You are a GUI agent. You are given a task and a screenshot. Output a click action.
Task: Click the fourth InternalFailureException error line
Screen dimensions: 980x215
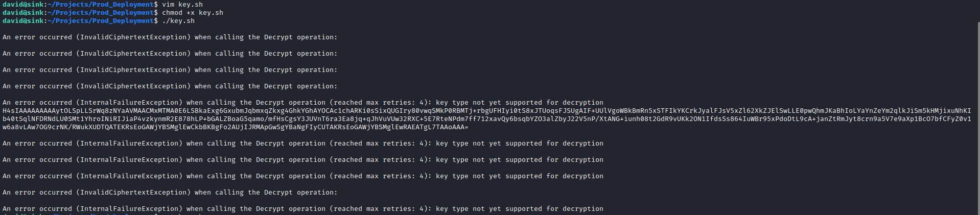pyautogui.click(x=302, y=176)
